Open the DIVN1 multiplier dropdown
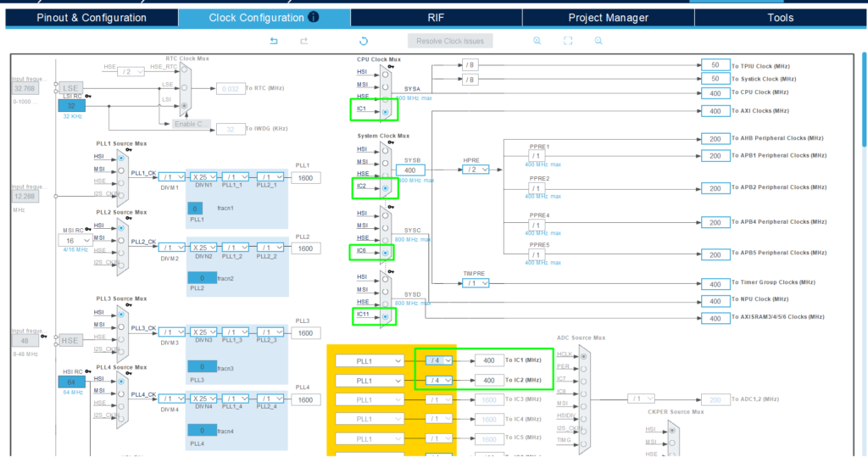The height and width of the screenshot is (457, 868). click(203, 177)
